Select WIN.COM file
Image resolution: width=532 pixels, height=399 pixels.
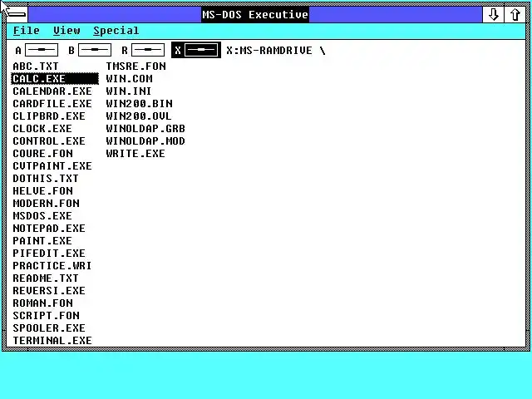[x=130, y=79]
